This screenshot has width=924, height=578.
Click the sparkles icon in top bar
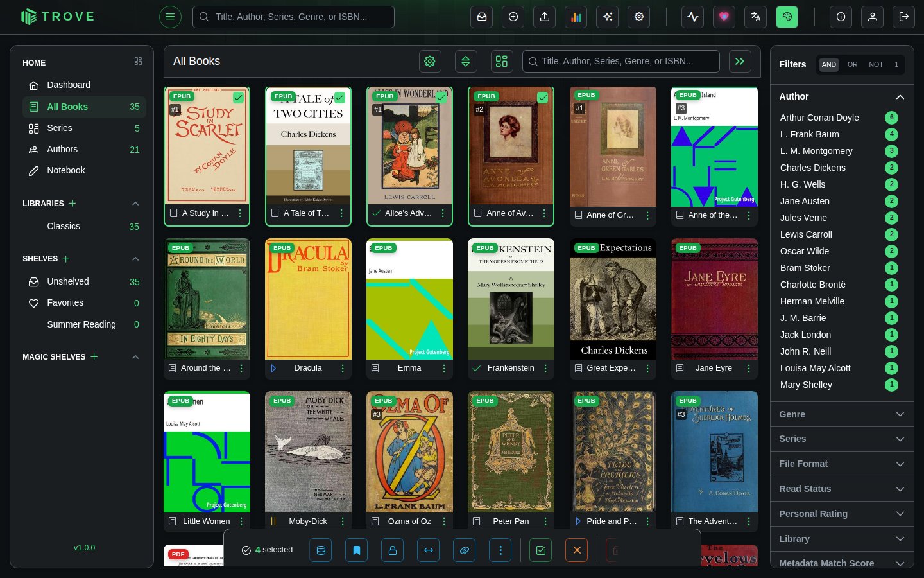click(x=608, y=17)
